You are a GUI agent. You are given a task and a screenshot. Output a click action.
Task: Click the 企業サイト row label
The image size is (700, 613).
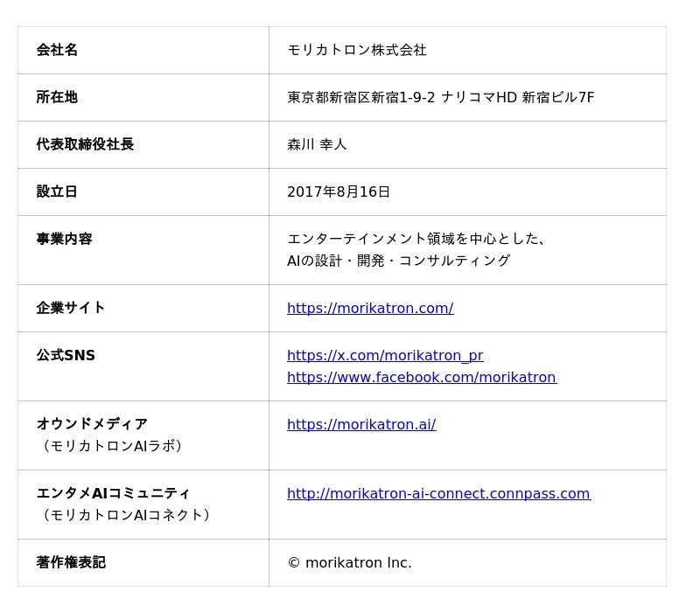(71, 308)
